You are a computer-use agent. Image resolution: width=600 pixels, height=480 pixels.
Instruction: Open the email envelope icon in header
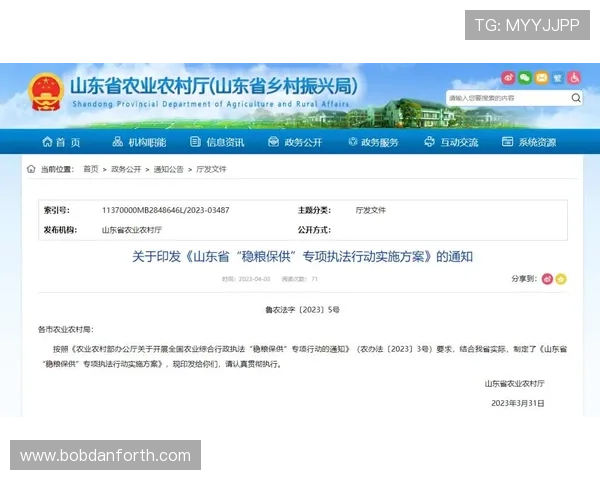[541, 78]
